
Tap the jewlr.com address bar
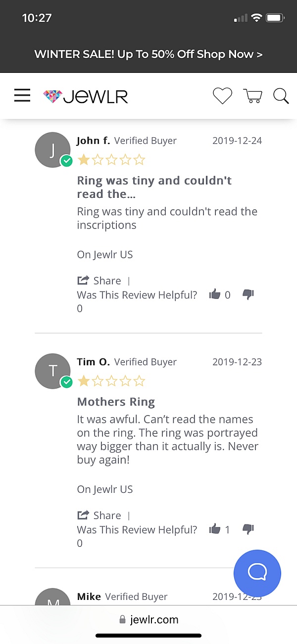click(148, 620)
